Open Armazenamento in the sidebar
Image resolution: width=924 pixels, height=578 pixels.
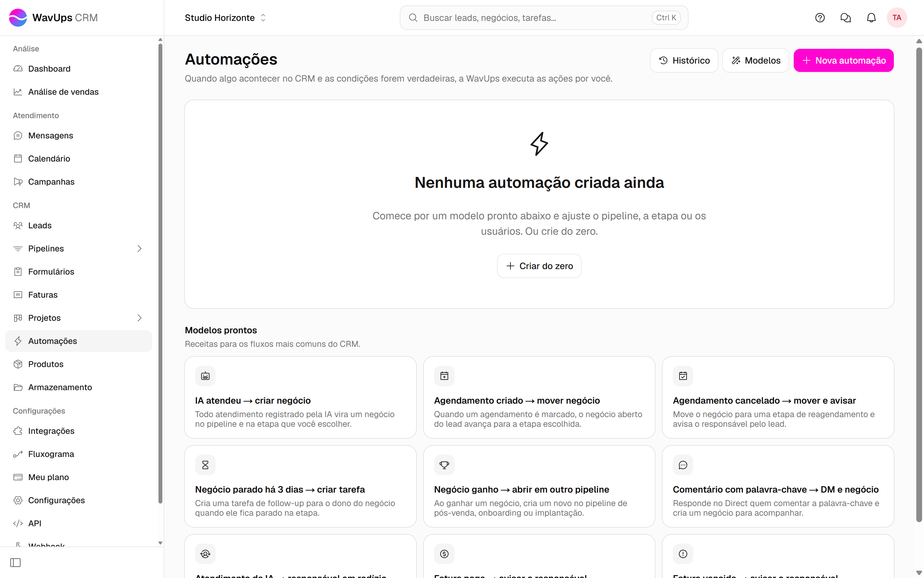(x=78, y=387)
